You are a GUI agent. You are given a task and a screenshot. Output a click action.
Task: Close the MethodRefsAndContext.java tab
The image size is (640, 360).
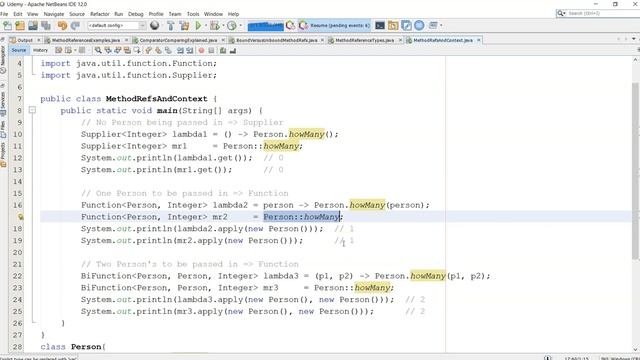tap(478, 40)
